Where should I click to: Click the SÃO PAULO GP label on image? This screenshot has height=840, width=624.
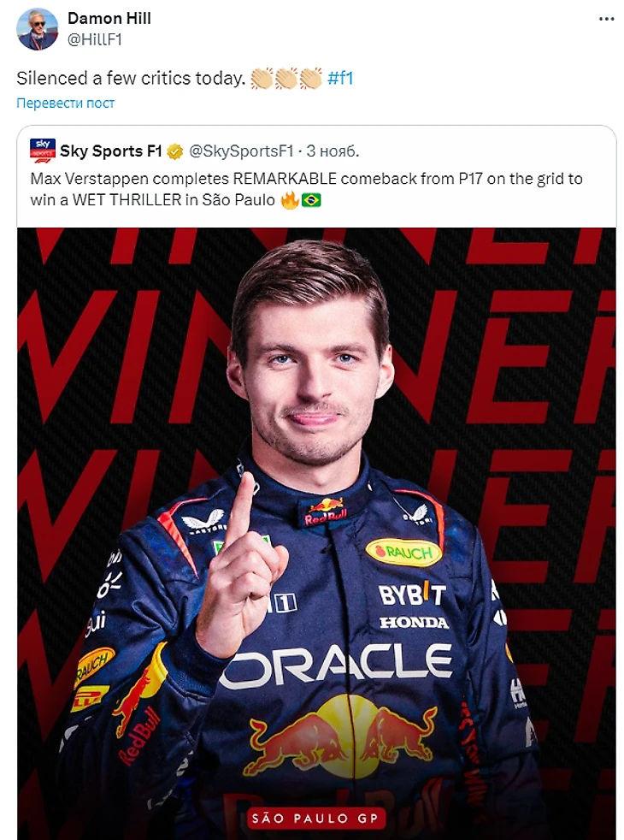315,818
